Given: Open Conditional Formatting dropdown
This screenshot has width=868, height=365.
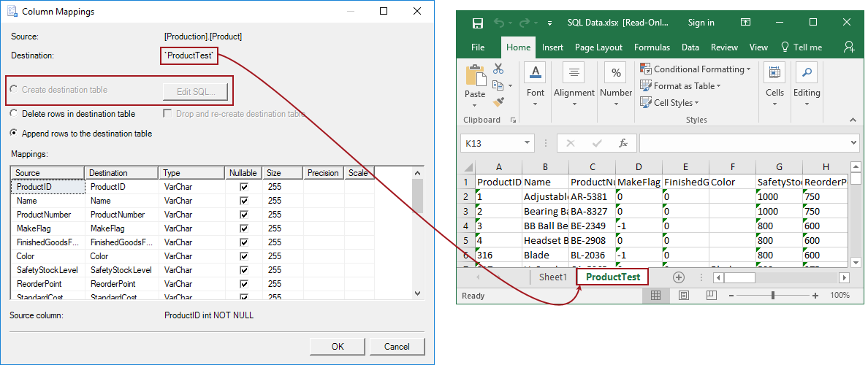Looking at the screenshot, I should [696, 69].
